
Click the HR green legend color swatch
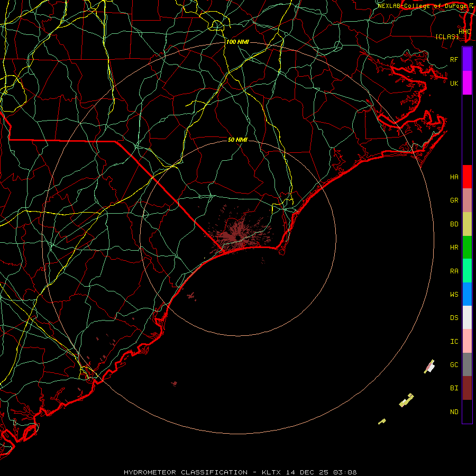[467, 248]
